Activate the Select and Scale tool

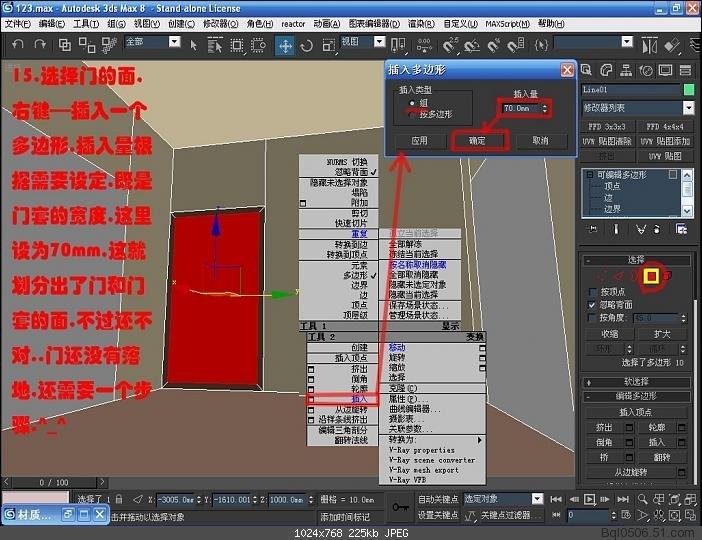point(329,46)
